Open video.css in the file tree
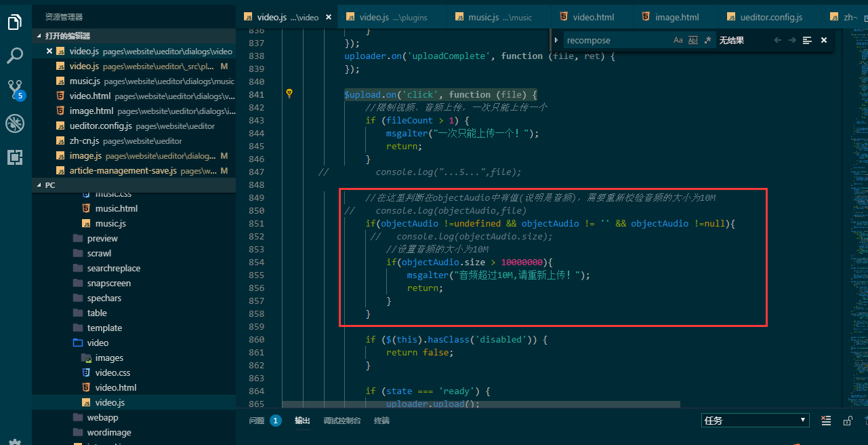The image size is (868, 445). pos(112,372)
